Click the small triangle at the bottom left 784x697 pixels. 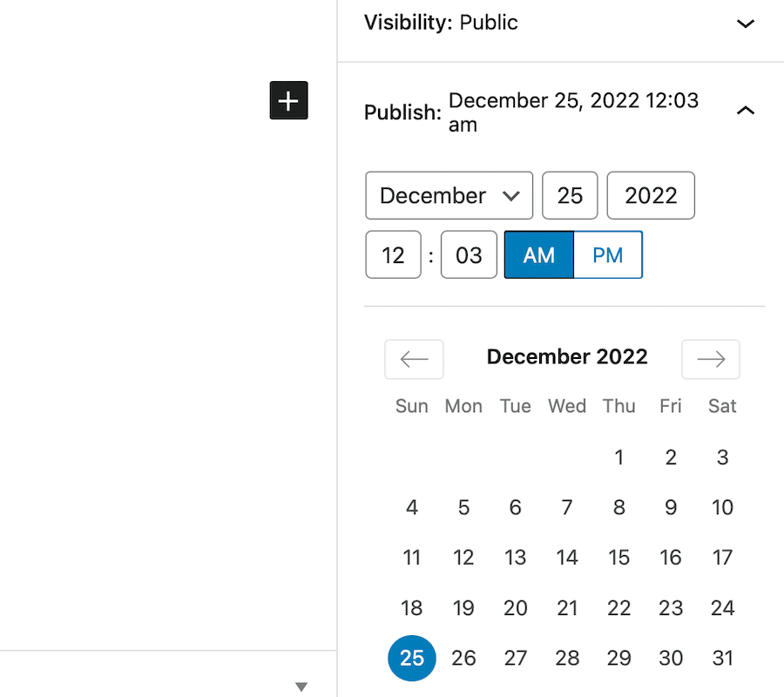[x=301, y=687]
